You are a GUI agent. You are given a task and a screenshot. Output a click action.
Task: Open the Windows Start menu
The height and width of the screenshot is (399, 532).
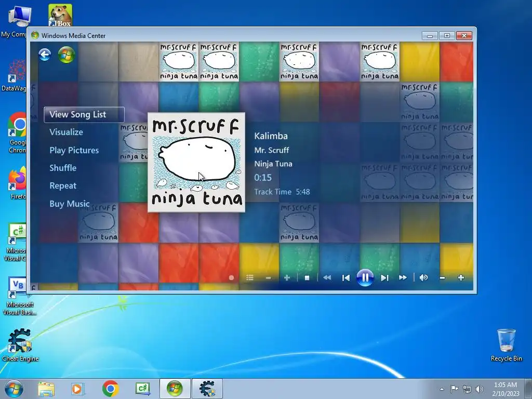[14, 389]
